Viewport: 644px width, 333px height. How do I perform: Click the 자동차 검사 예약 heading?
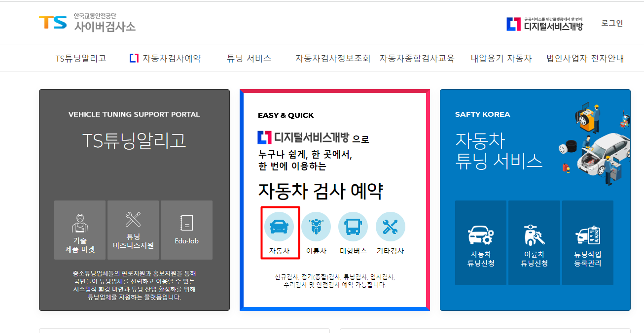point(321,191)
